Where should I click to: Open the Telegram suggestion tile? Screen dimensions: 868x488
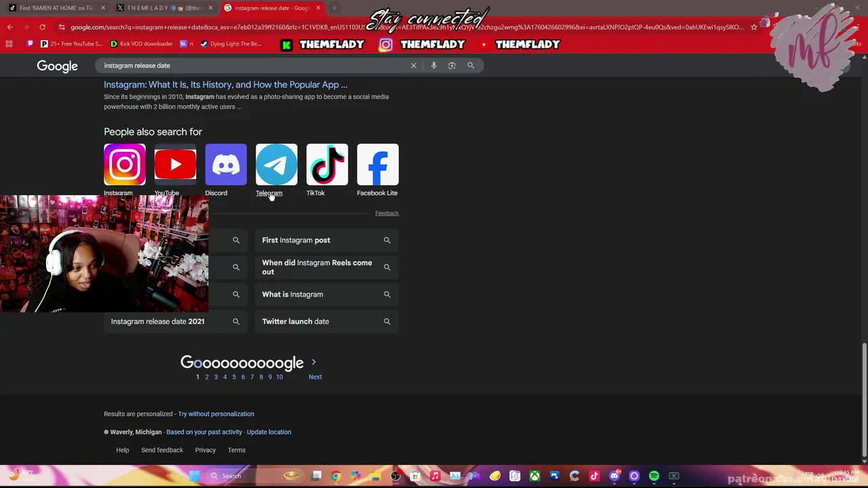tap(276, 169)
